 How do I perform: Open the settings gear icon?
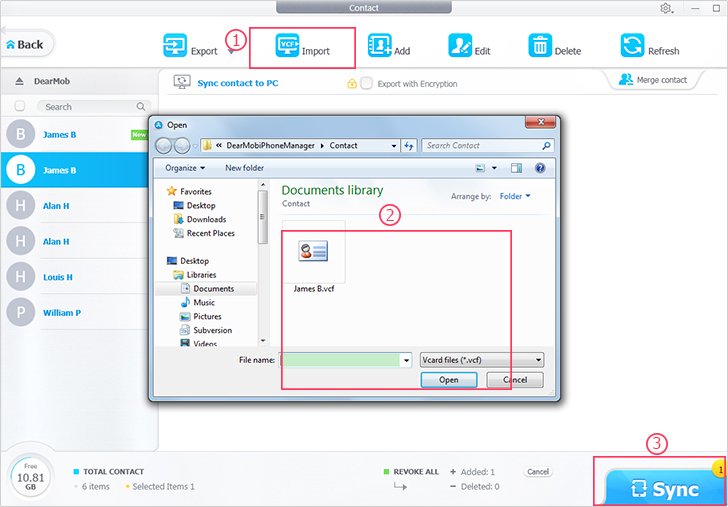666,8
